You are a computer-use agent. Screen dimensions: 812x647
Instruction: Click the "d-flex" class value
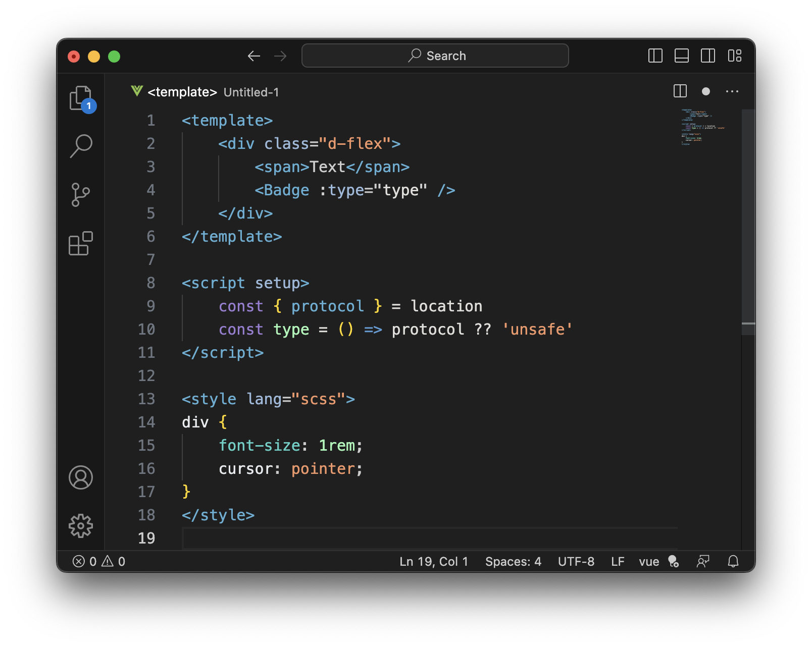(x=355, y=144)
